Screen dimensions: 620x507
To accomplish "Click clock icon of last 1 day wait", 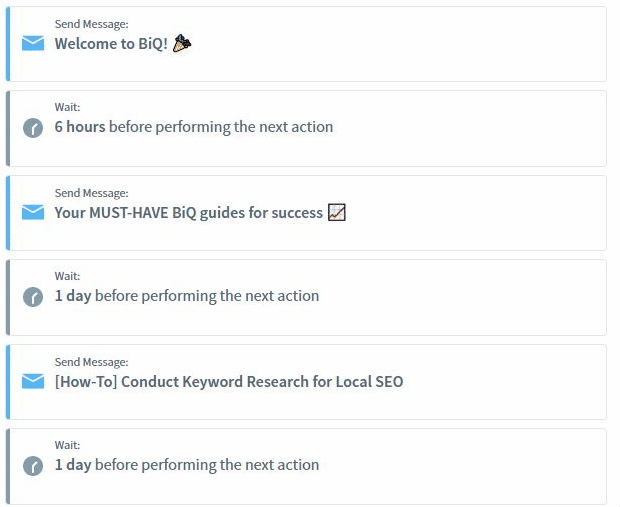I will click(x=33, y=466).
